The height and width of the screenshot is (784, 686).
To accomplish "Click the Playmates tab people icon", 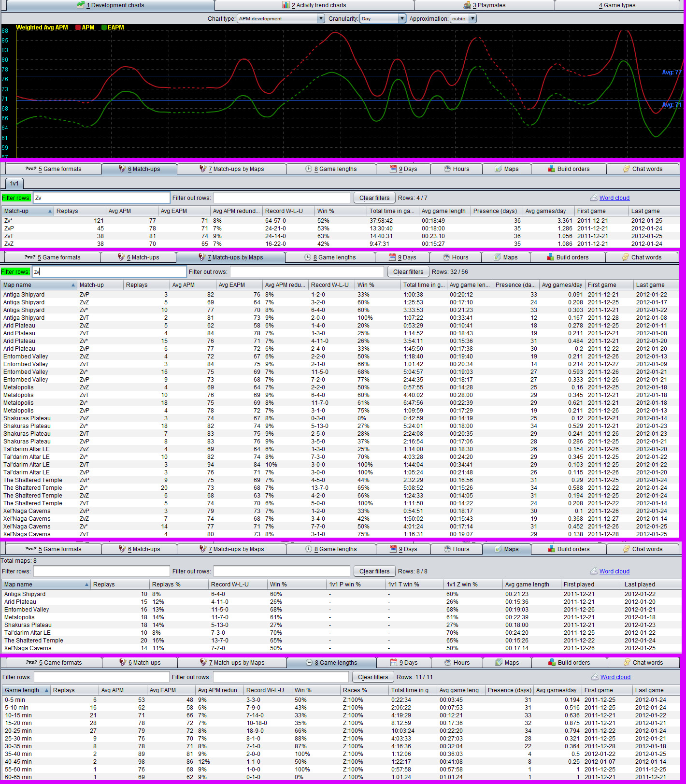I will click(x=467, y=5).
